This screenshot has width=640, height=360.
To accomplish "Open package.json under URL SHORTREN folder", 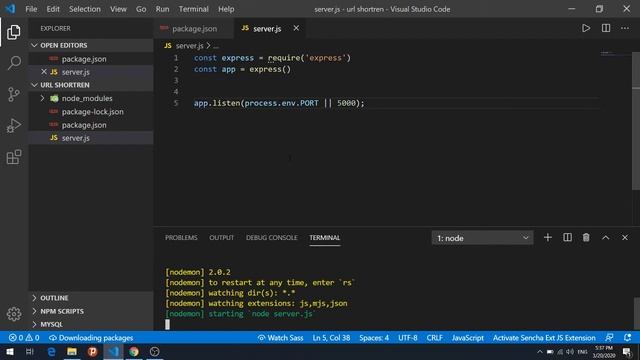I will (91, 125).
